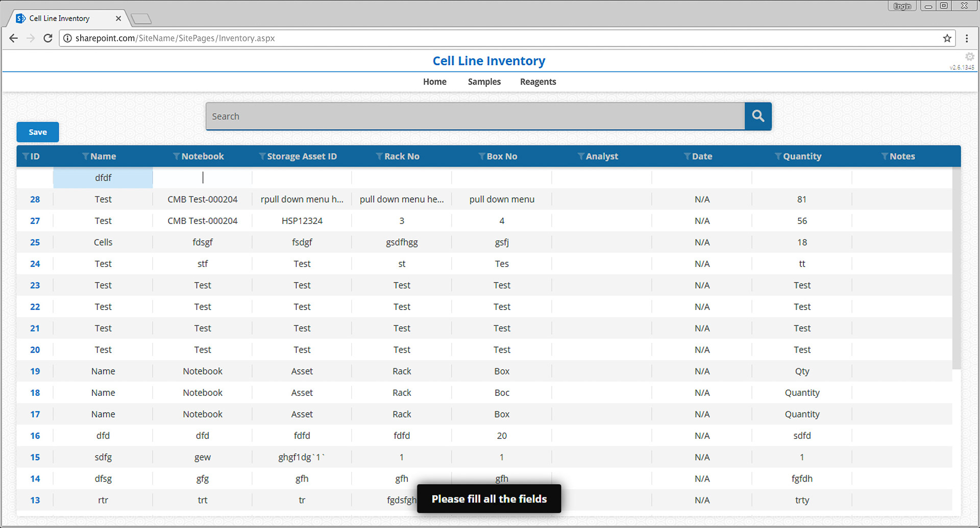Click in the Search input field
Viewport: 980px width, 528px height.
pyautogui.click(x=475, y=116)
